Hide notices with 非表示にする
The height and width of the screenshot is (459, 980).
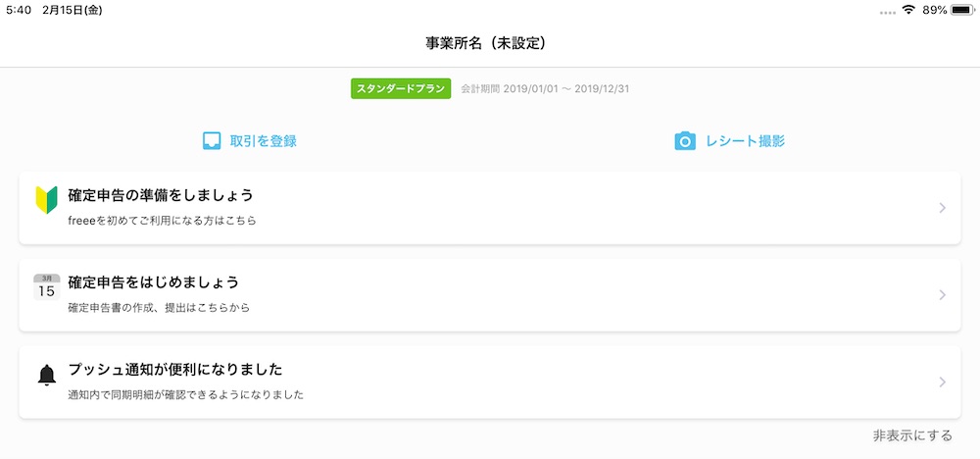912,435
